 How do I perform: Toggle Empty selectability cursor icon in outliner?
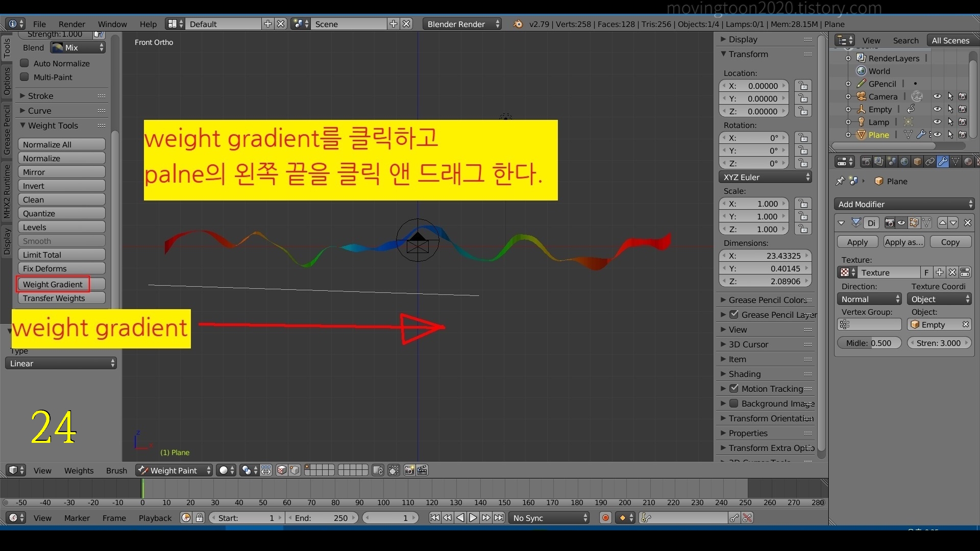click(950, 109)
